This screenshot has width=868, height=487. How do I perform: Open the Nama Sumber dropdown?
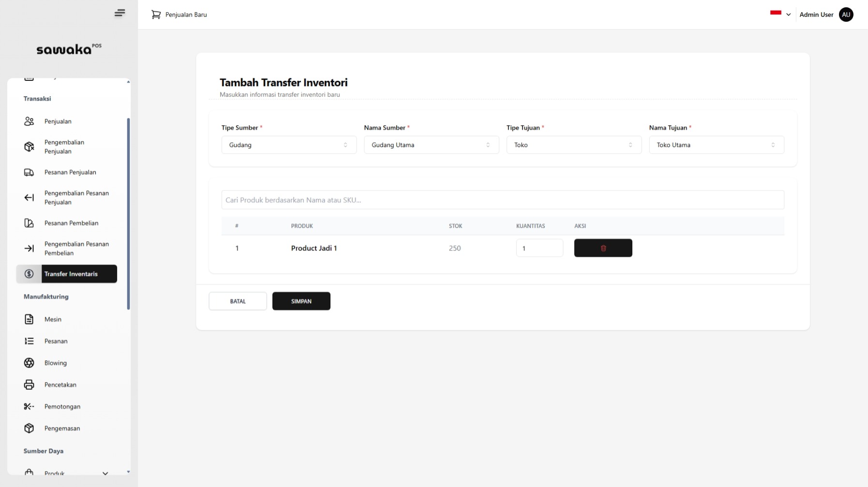(431, 145)
